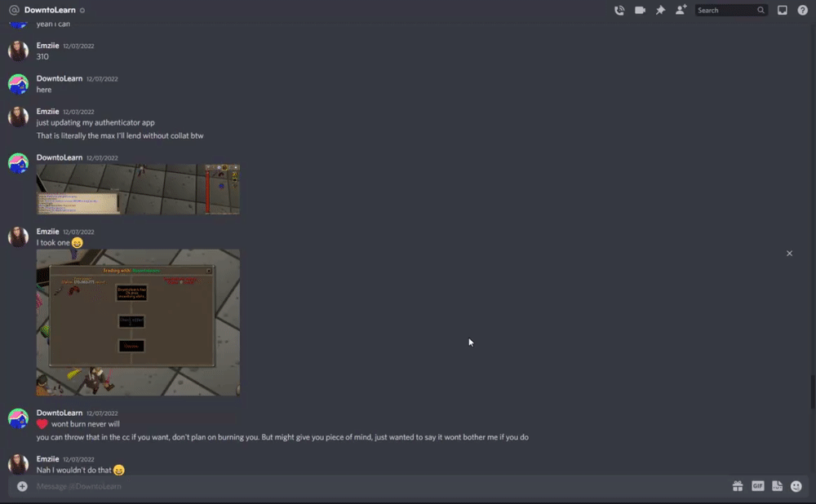Click the 12/07/2022 timestamp on Emziie's "I took one" message
This screenshot has width=816, height=504.
point(78,232)
